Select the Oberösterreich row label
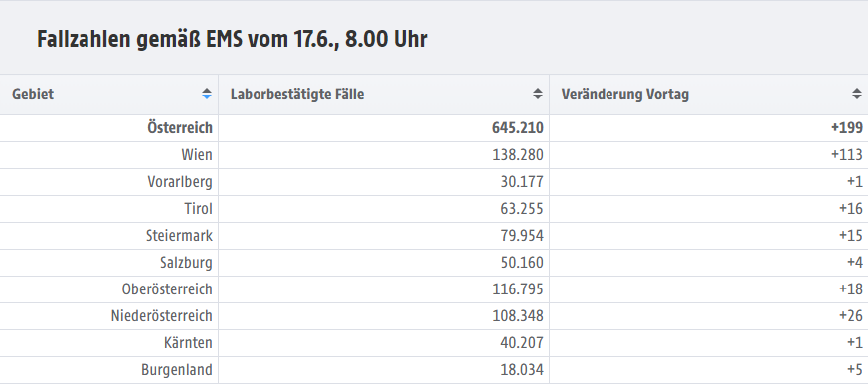 pos(167,289)
